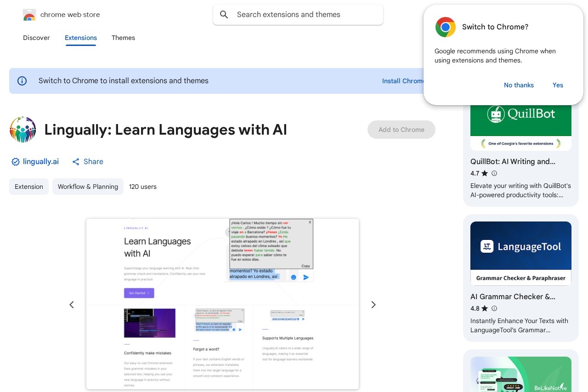Screen dimensions: 588x392
Task: Open the lingually.ai developer link
Action: click(41, 162)
